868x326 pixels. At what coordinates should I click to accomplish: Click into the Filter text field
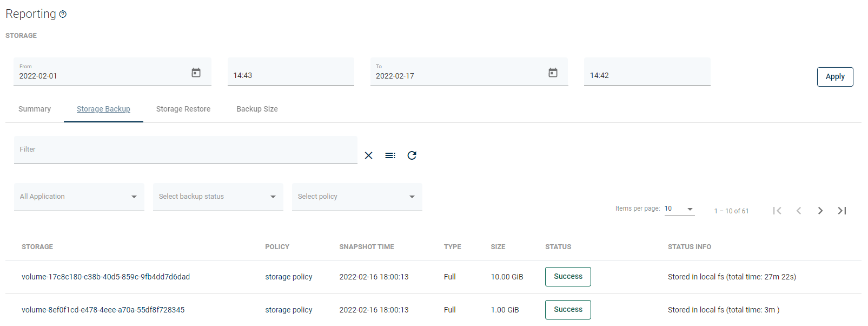(x=185, y=150)
